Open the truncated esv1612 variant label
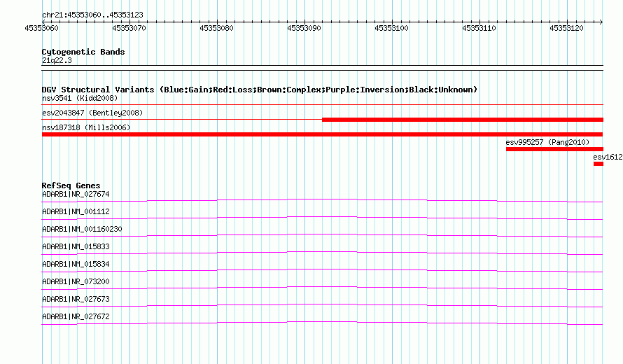The width and height of the screenshot is (623, 364). coord(608,157)
